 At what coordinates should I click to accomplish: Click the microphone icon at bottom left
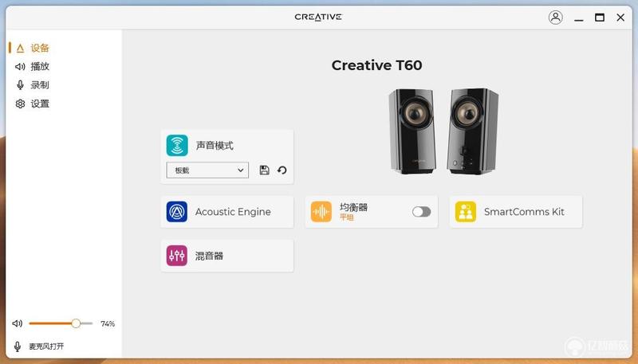tap(18, 346)
